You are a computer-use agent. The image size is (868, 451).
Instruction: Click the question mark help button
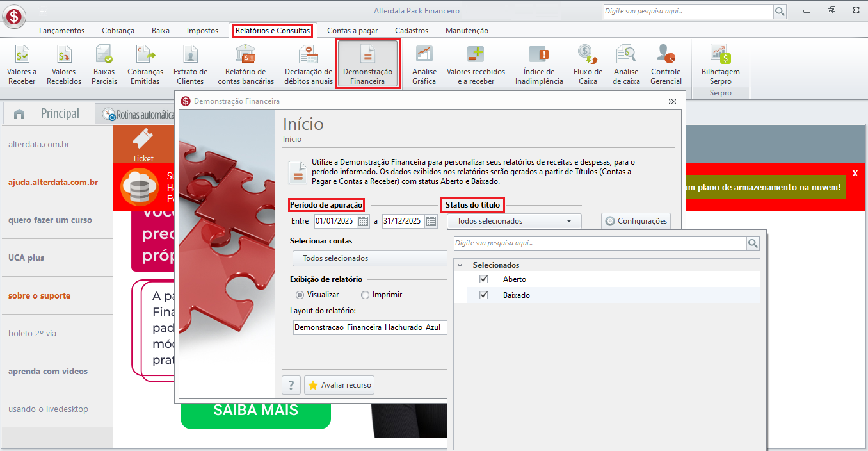pos(291,385)
